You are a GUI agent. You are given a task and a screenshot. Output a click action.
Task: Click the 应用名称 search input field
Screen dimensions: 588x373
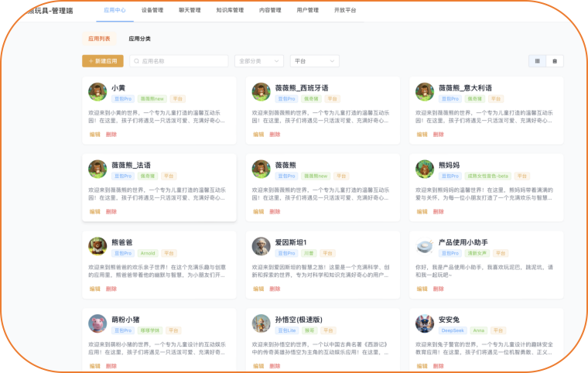[x=179, y=61]
